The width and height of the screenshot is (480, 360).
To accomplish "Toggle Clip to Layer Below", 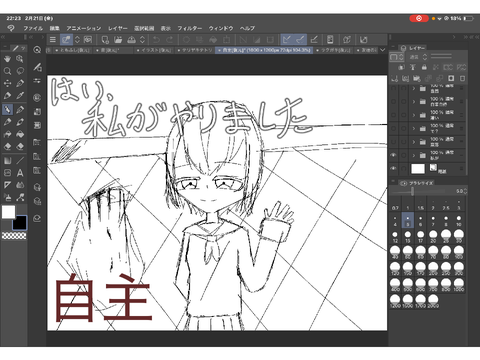I will coord(401,67).
